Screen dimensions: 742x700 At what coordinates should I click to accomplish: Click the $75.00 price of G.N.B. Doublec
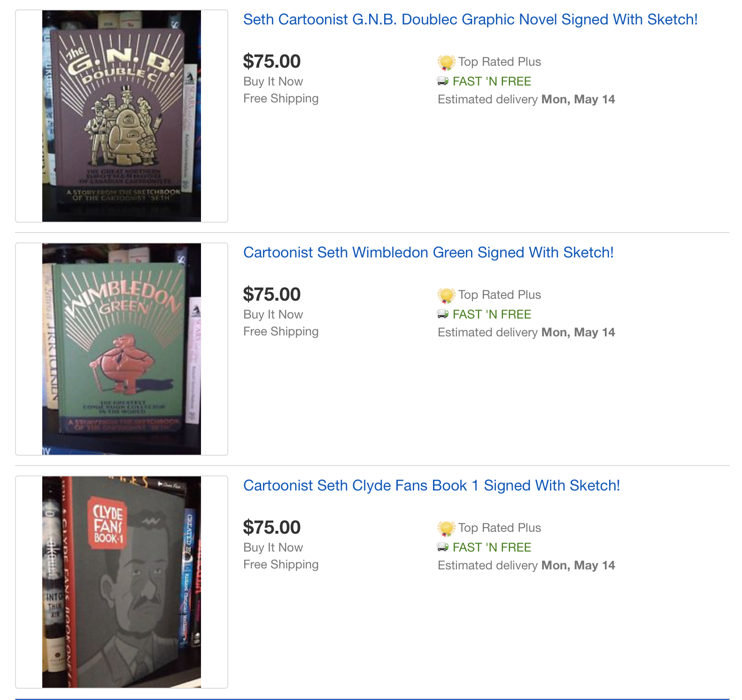272,62
